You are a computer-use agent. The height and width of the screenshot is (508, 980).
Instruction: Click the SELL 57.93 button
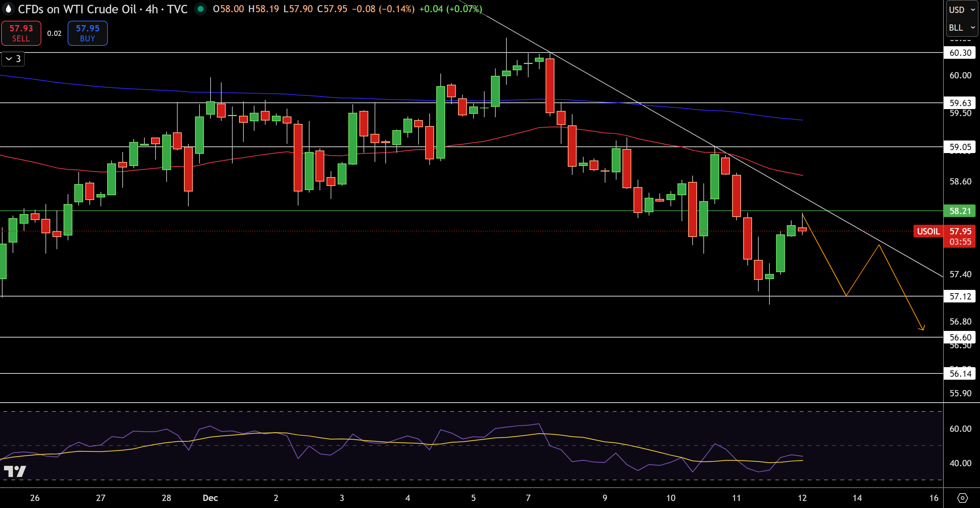21,33
